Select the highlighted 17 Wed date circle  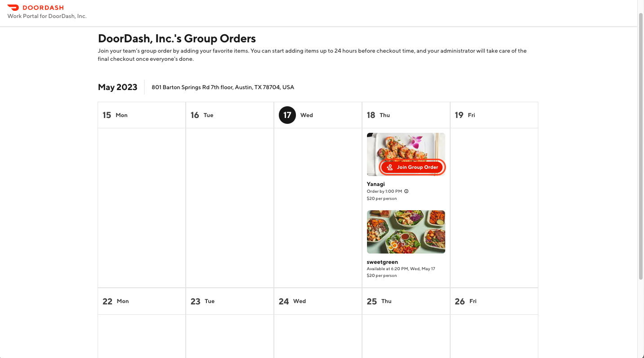[x=287, y=115]
